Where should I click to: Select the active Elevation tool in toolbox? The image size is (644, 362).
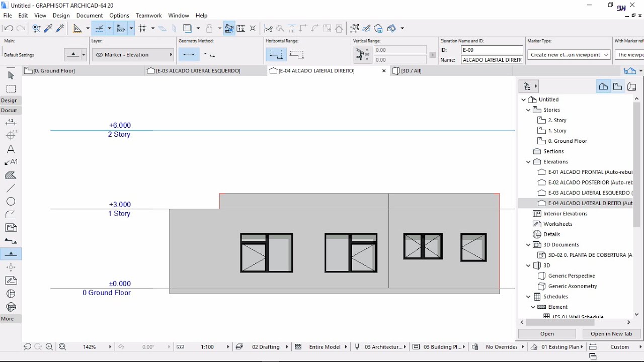click(11, 254)
